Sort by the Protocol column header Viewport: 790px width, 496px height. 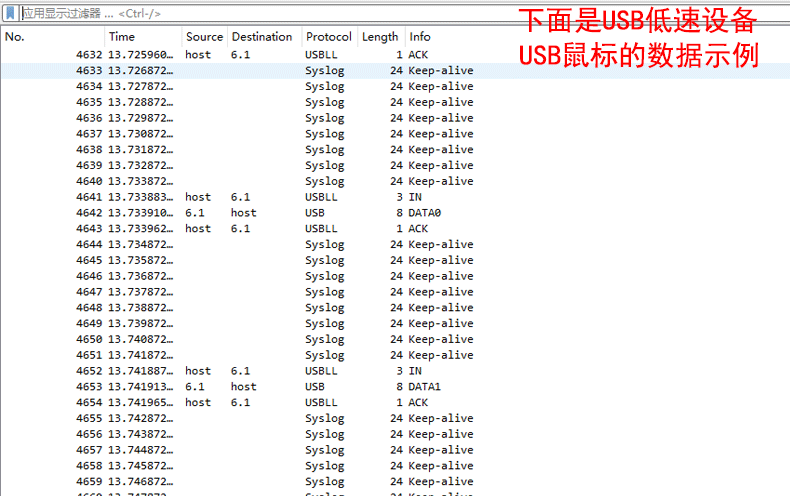[328, 37]
